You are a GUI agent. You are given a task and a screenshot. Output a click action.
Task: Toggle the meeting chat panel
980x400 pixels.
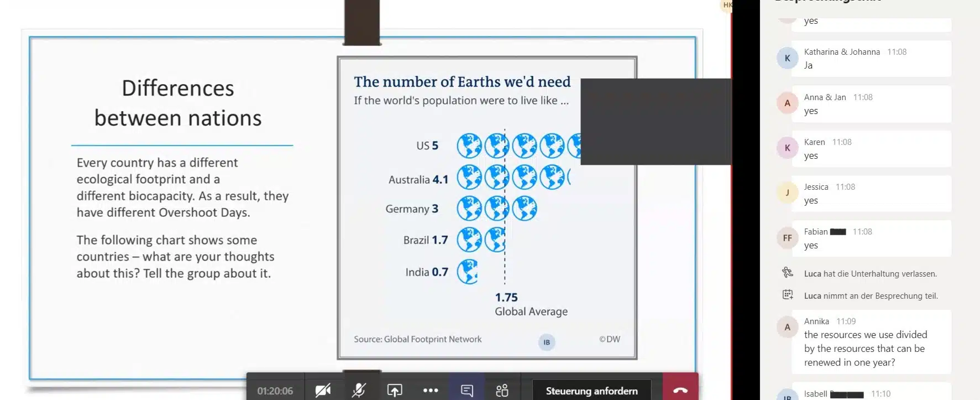(x=467, y=391)
